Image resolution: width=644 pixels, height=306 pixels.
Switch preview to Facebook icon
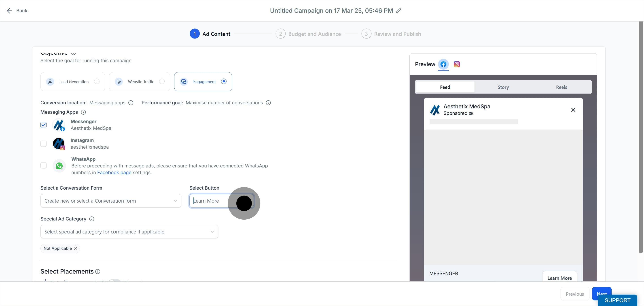point(443,64)
